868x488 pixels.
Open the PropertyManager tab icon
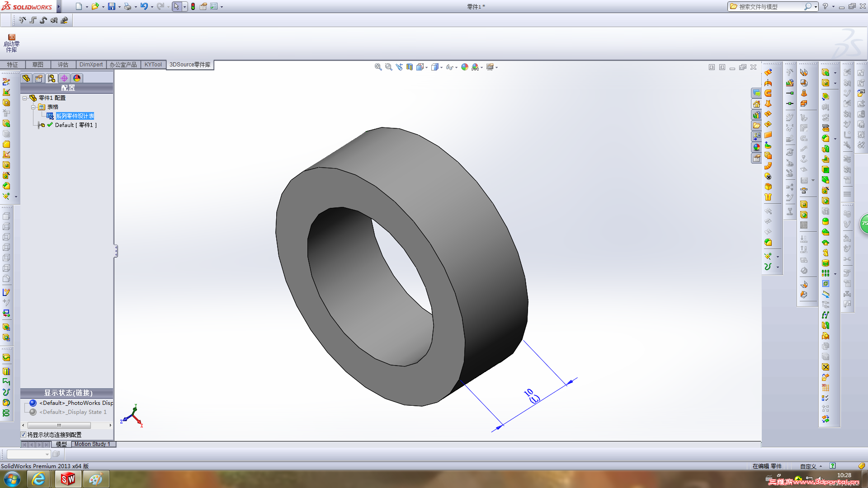point(39,78)
